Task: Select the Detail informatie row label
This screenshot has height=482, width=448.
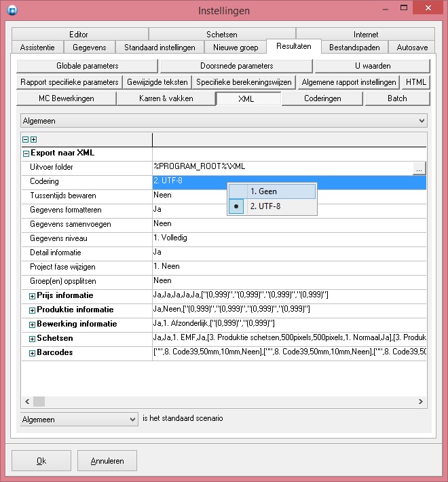Action: point(56,253)
